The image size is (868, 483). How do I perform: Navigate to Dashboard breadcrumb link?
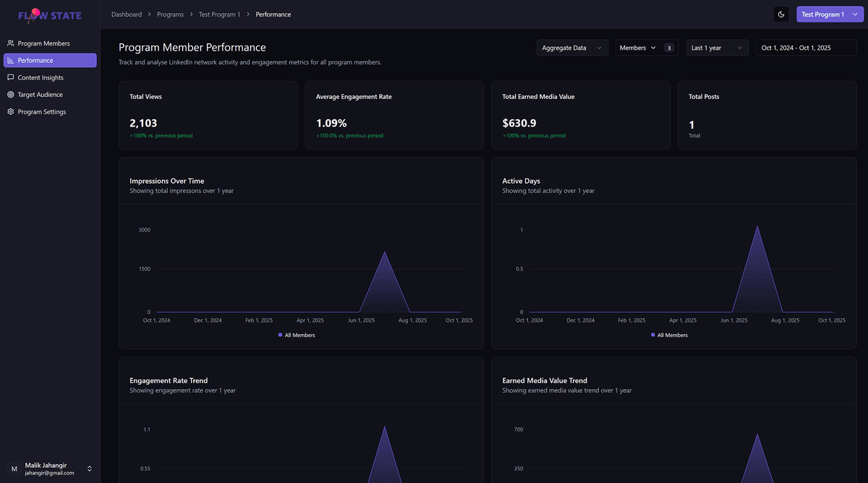(127, 14)
